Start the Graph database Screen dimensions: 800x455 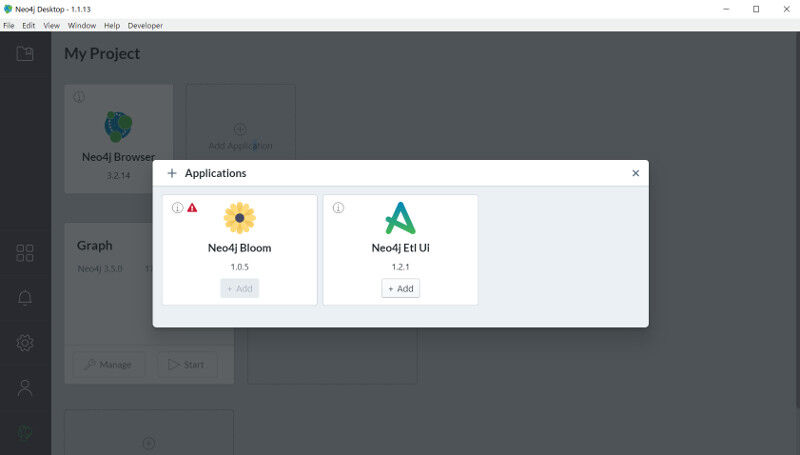pyautogui.click(x=187, y=364)
